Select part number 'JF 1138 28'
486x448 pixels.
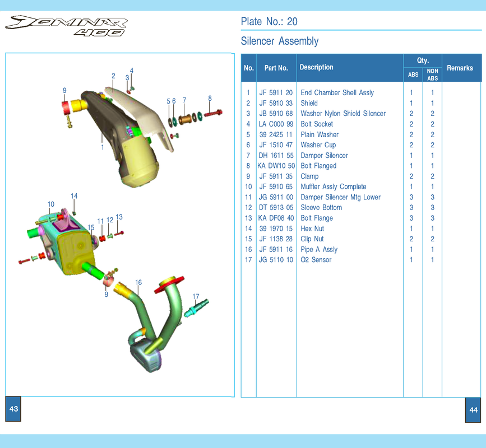[x=276, y=239]
